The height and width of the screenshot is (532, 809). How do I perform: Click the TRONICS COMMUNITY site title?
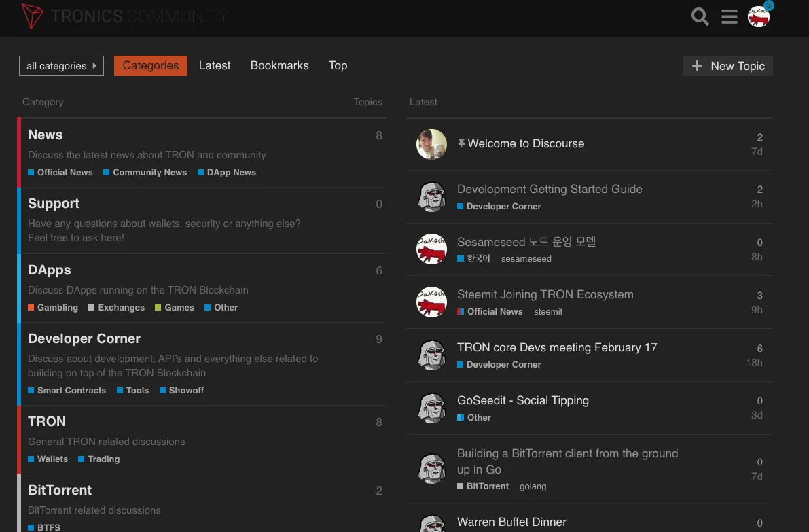point(139,16)
